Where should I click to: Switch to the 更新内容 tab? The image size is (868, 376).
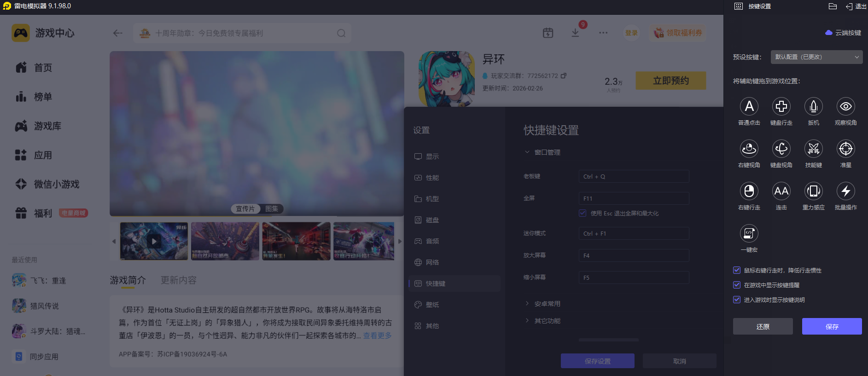click(179, 280)
